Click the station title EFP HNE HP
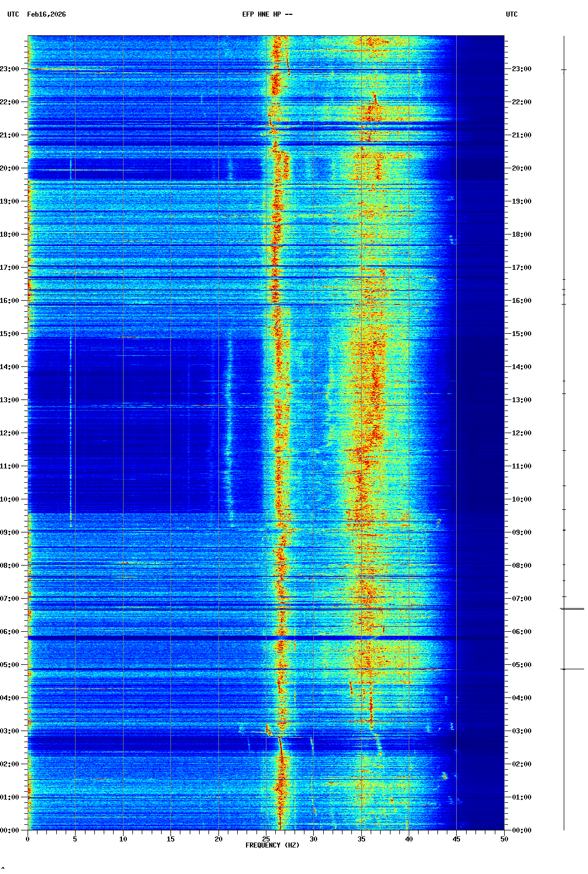 [x=267, y=14]
